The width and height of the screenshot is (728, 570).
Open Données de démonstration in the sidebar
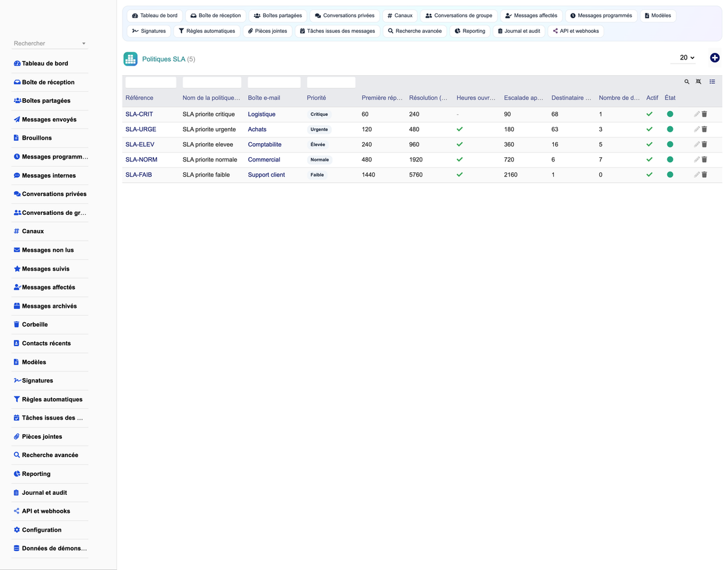[x=50, y=548]
